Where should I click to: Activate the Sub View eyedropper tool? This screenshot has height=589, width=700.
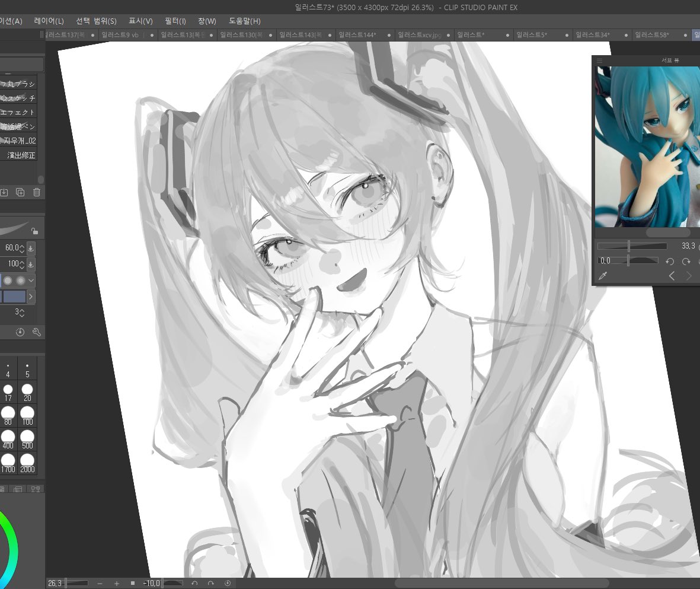pyautogui.click(x=603, y=276)
